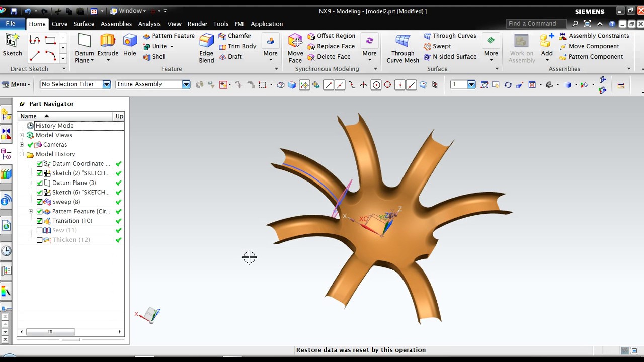Toggle Sketch (6) feature checkbox
644x362 pixels.
pos(40,193)
